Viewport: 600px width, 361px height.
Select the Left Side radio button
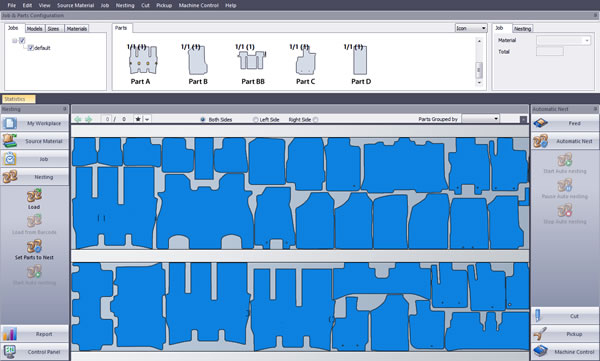click(x=256, y=119)
